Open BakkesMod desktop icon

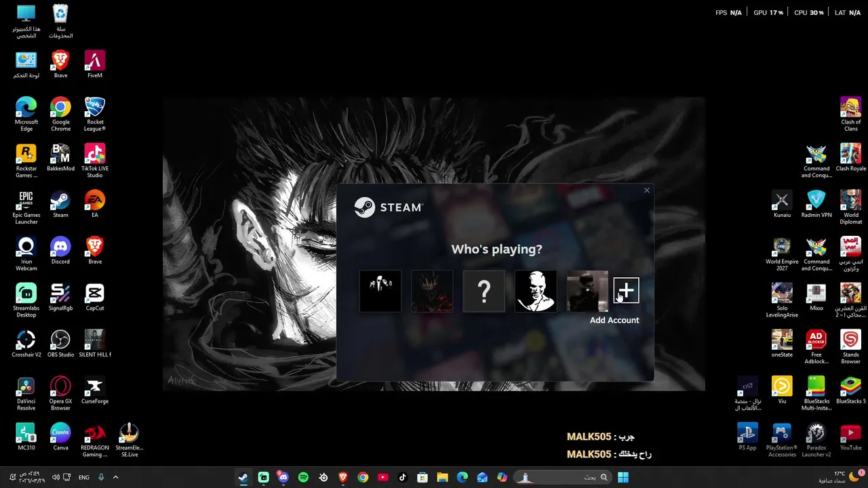[60, 158]
